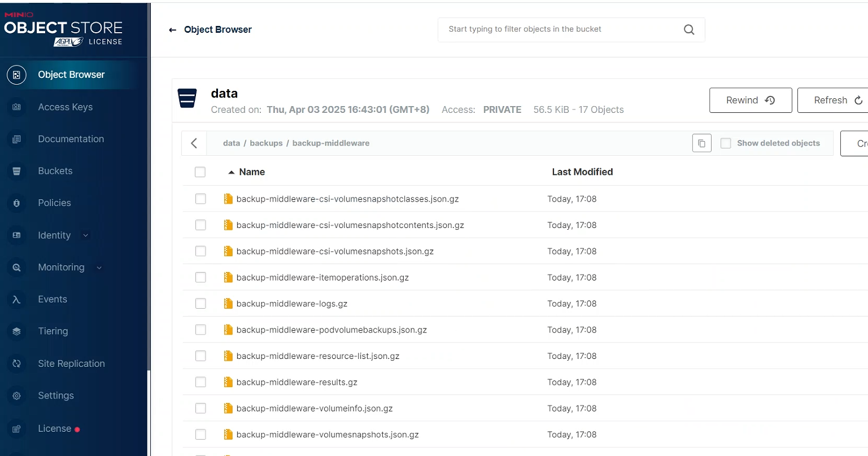
Task: Click the Documentation sidebar icon
Action: click(16, 139)
